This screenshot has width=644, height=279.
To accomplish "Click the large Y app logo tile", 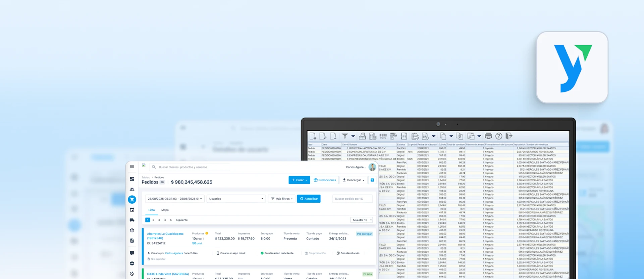I will [x=572, y=67].
